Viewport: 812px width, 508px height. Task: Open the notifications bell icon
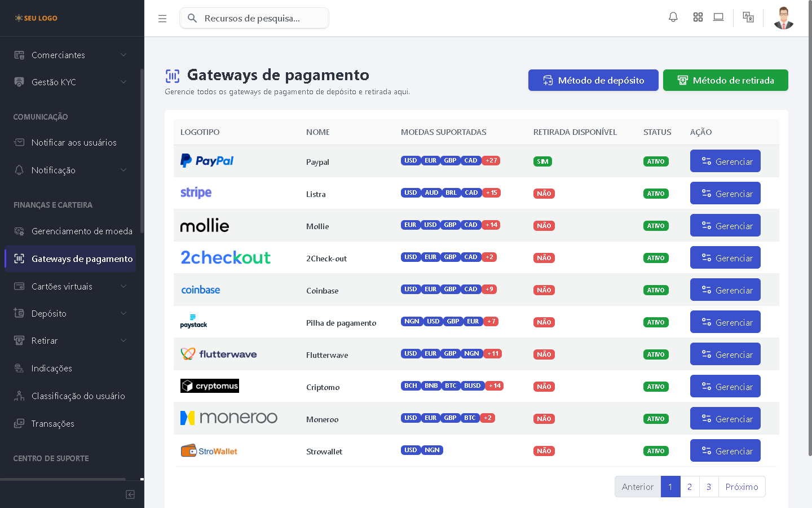tap(673, 17)
